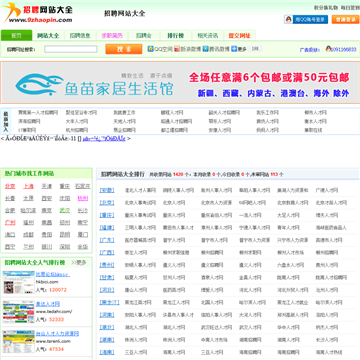Screen dimensions: 360x360
Task: Choose 石家庄 in the hot cities list
Action: point(83,186)
